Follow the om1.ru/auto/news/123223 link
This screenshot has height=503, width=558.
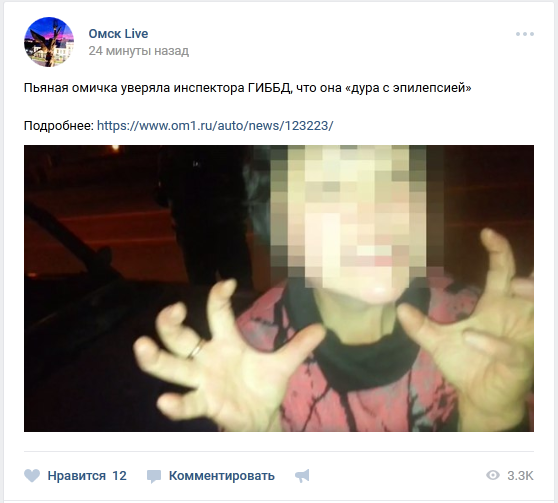215,125
